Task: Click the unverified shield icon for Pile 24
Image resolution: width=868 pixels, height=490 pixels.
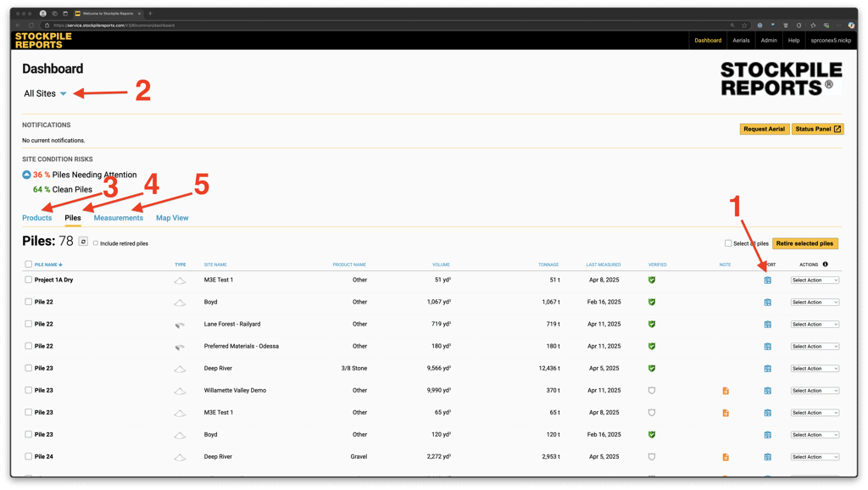Action: (x=652, y=457)
